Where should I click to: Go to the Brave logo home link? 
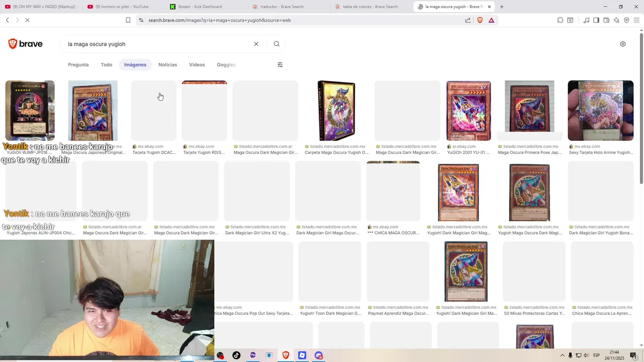click(25, 44)
